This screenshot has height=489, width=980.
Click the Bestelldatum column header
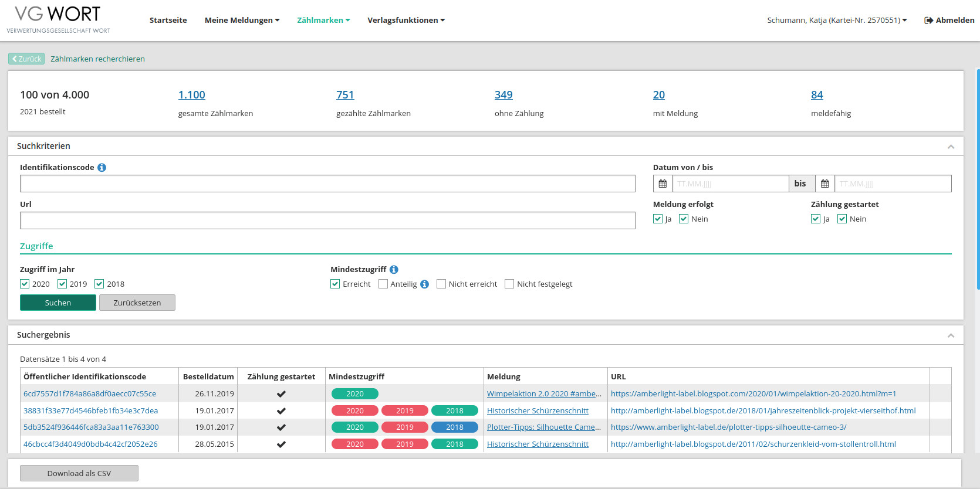click(208, 376)
